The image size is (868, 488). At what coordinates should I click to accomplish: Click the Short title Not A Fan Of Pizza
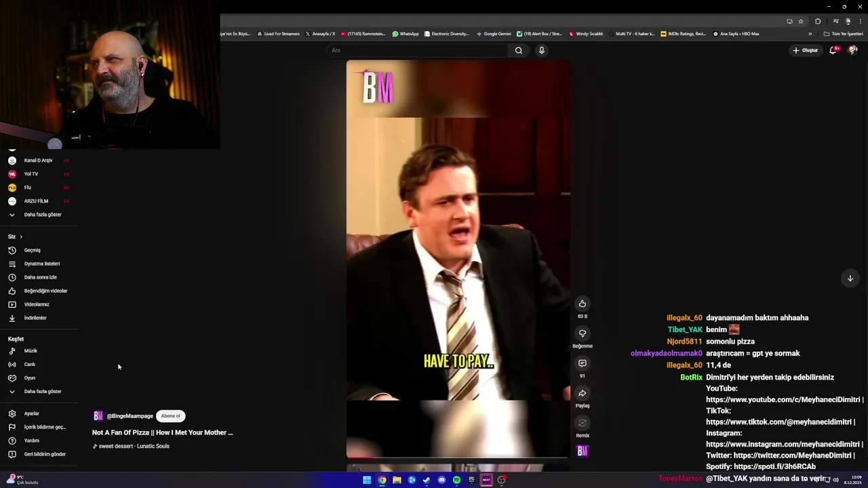[x=162, y=432]
